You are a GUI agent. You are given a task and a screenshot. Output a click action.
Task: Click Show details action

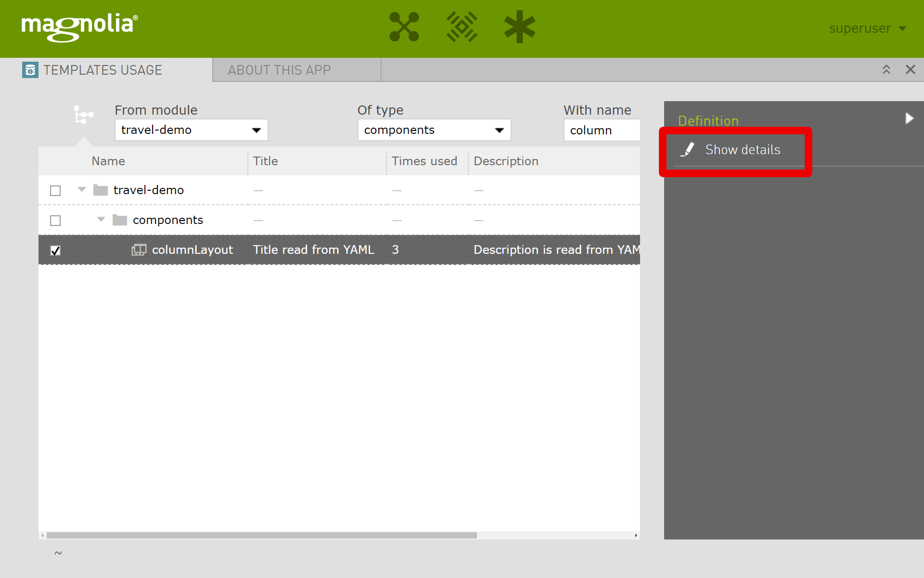point(742,150)
